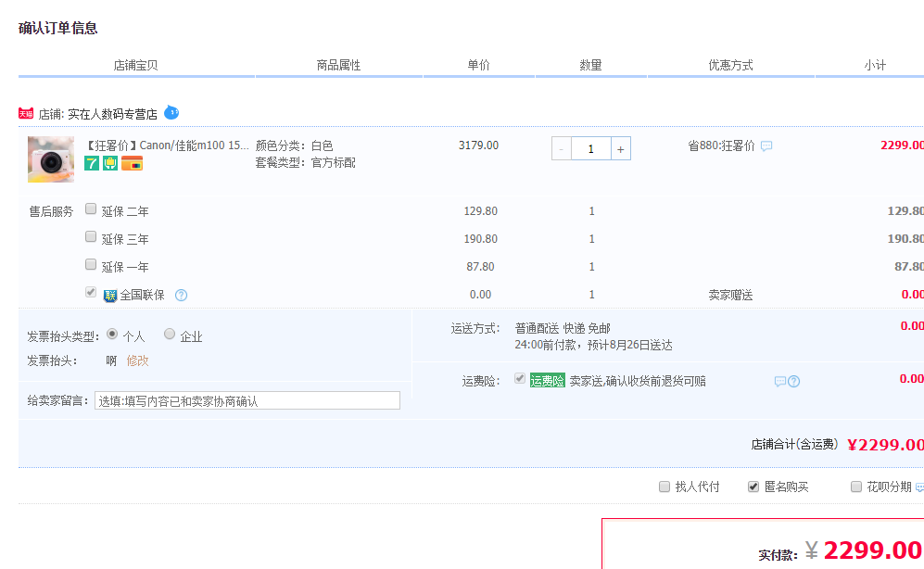Viewport: 924px width, 569px height.
Task: Click the blue Wangwang chat icon beside store name
Action: click(171, 113)
